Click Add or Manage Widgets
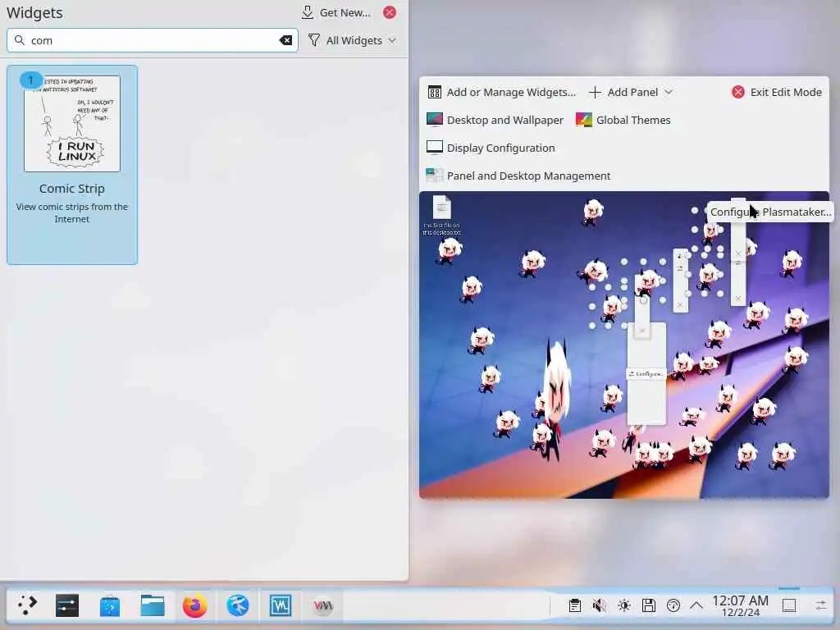Image resolution: width=840 pixels, height=630 pixels. click(x=502, y=92)
